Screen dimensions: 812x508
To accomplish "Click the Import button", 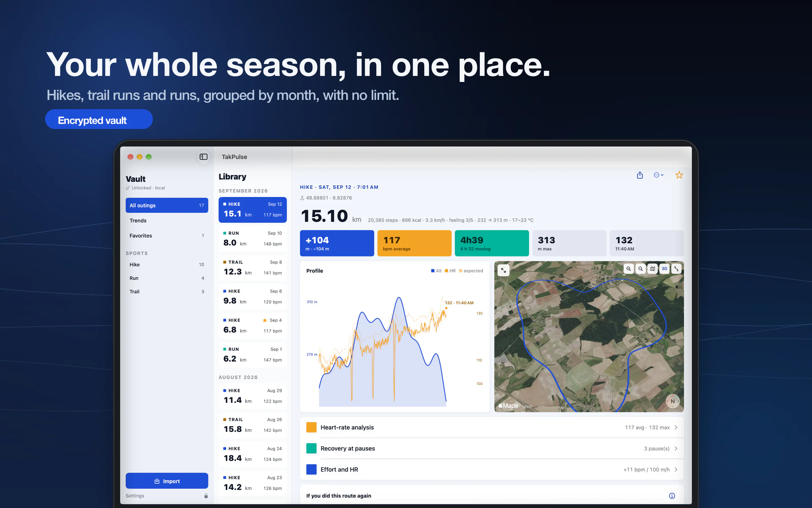I will point(167,481).
